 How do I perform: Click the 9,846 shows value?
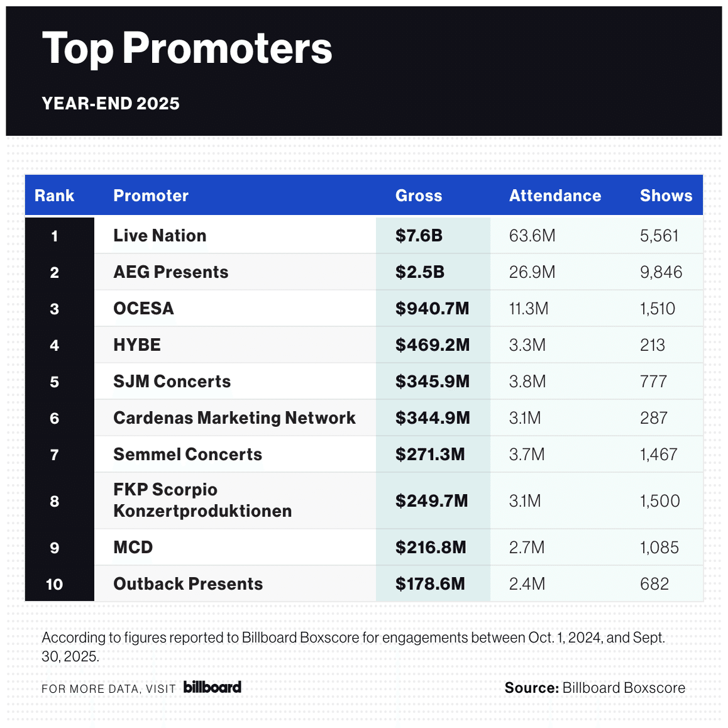coord(661,272)
